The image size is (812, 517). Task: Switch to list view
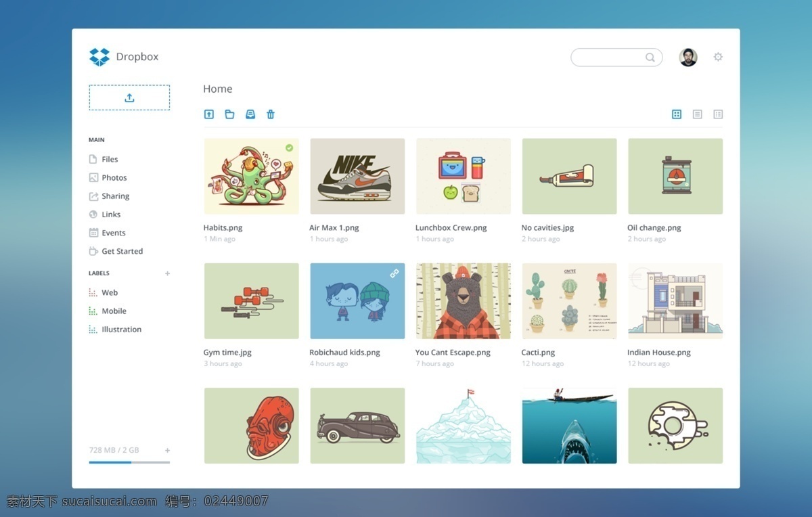(698, 114)
